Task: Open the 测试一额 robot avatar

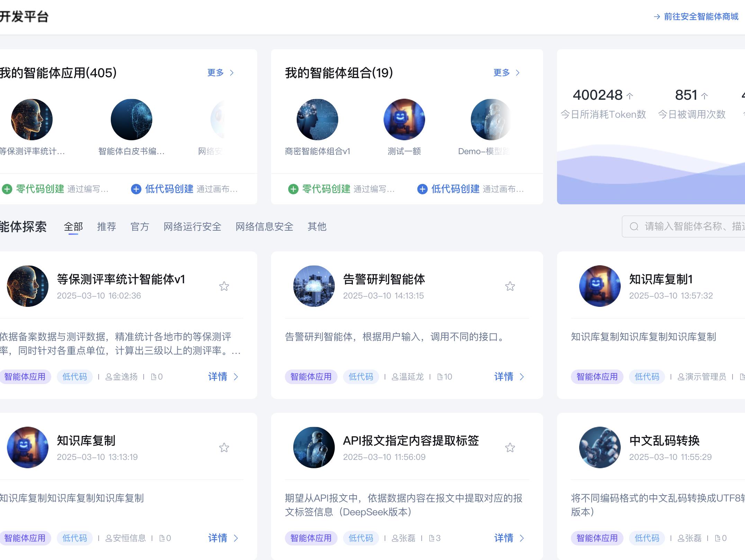Action: pyautogui.click(x=404, y=119)
